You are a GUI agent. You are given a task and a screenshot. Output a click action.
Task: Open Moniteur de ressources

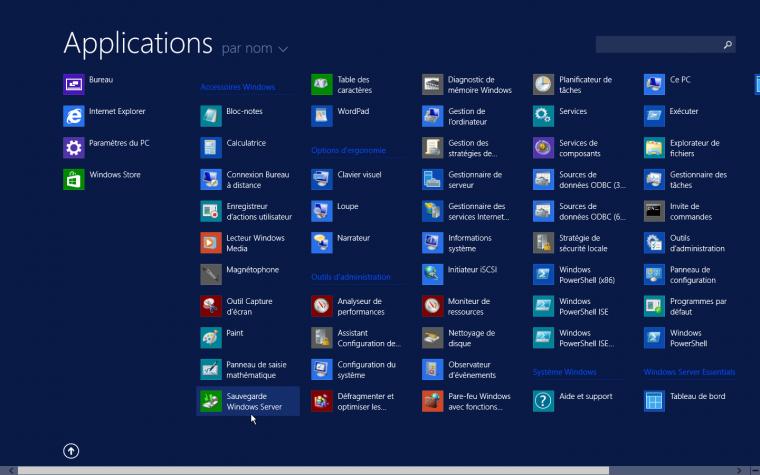pos(432,306)
